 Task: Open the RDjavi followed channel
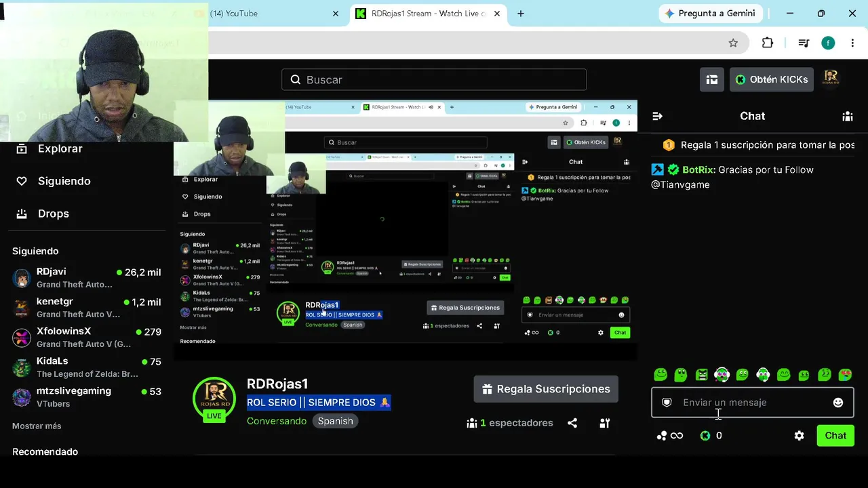tap(87, 278)
